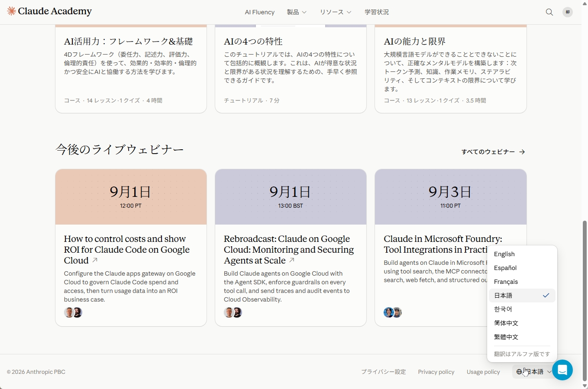The width and height of the screenshot is (588, 389).
Task: Open Usage policy link in footer
Action: pos(483,372)
